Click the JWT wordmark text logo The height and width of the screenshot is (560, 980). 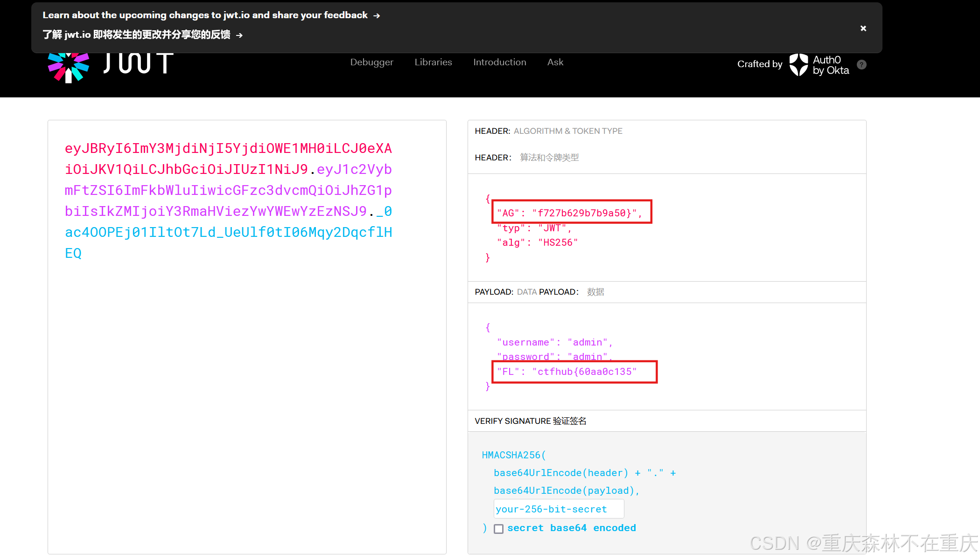click(138, 63)
